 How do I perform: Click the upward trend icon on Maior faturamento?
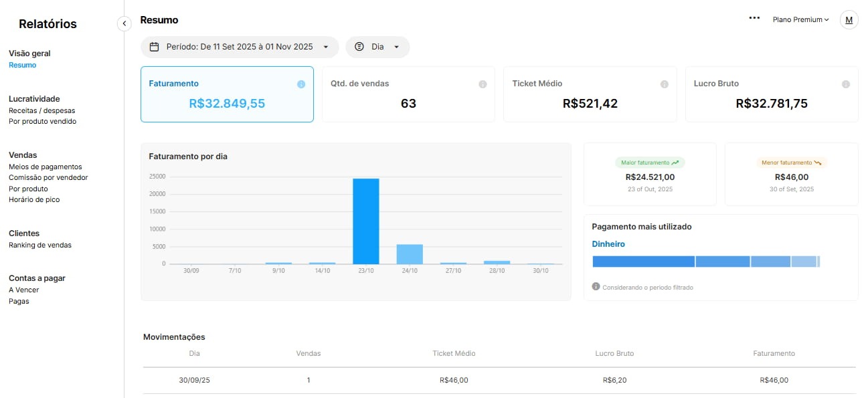coord(675,162)
